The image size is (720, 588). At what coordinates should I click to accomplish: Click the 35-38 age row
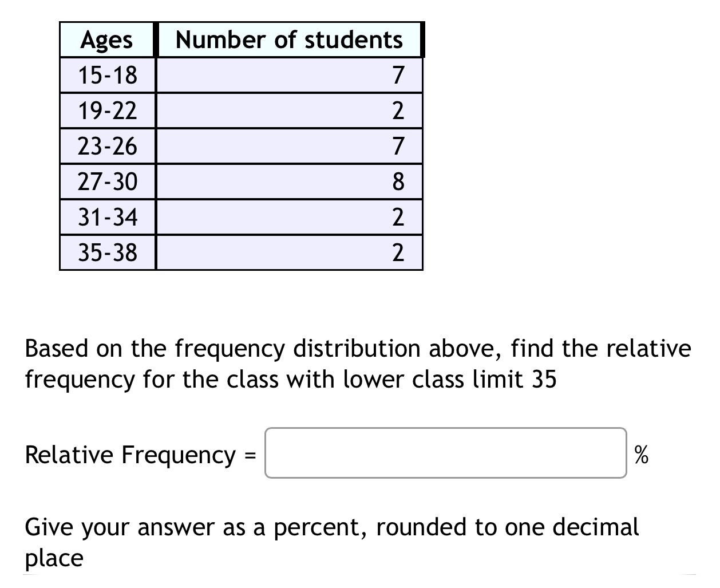[107, 252]
